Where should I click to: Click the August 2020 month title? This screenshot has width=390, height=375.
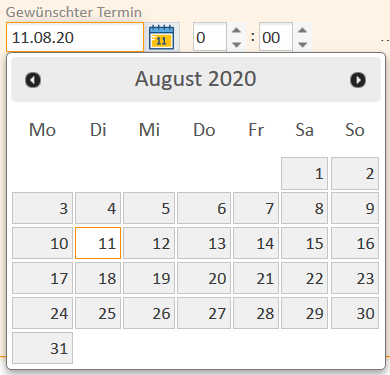pos(196,79)
